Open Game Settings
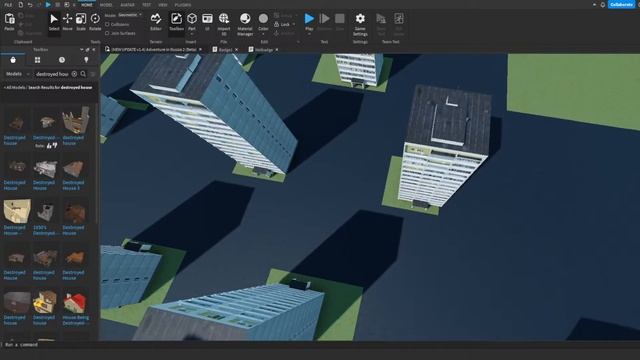The image size is (640, 360). point(360,24)
